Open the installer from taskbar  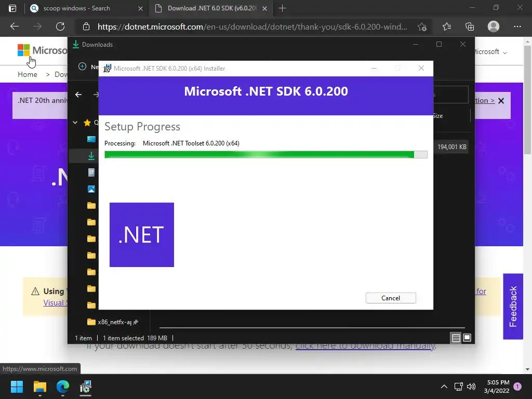coord(86,387)
